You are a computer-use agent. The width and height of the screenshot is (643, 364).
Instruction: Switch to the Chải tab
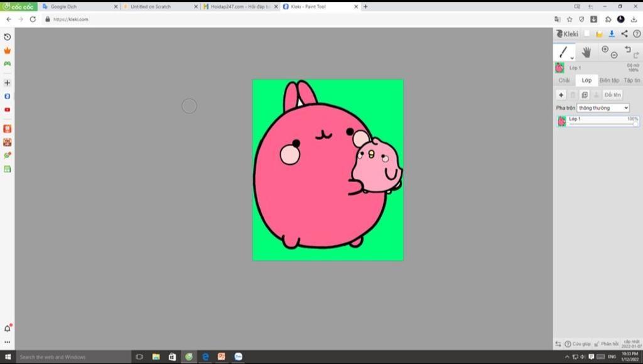[565, 80]
